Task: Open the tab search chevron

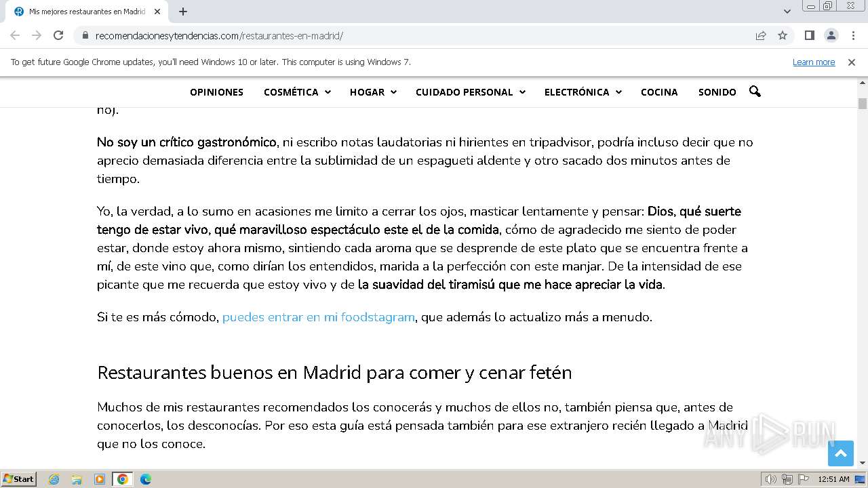Action: pos(787,12)
